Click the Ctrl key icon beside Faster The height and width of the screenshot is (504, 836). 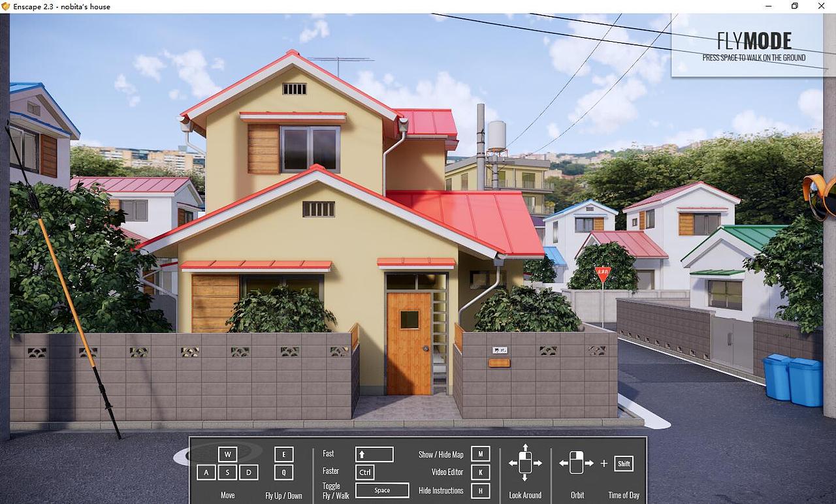coord(365,472)
